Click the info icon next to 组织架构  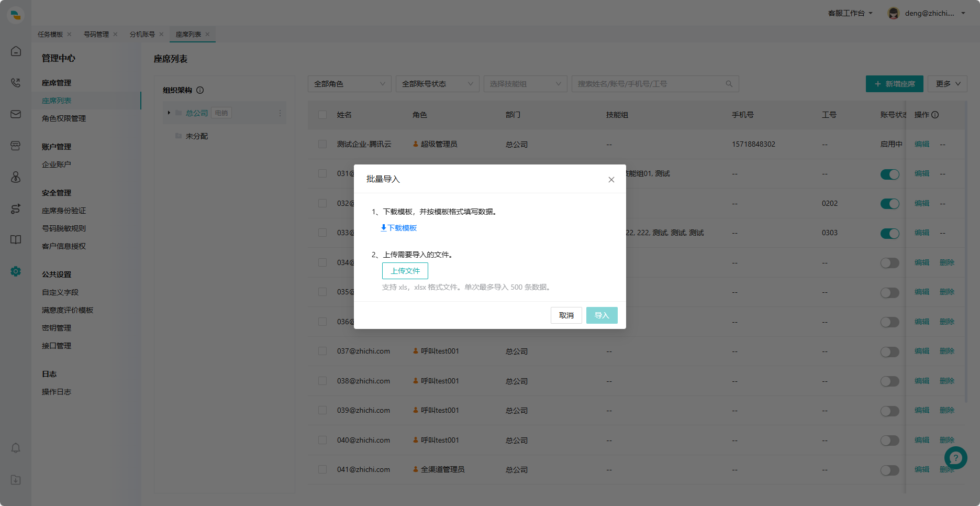(x=200, y=90)
